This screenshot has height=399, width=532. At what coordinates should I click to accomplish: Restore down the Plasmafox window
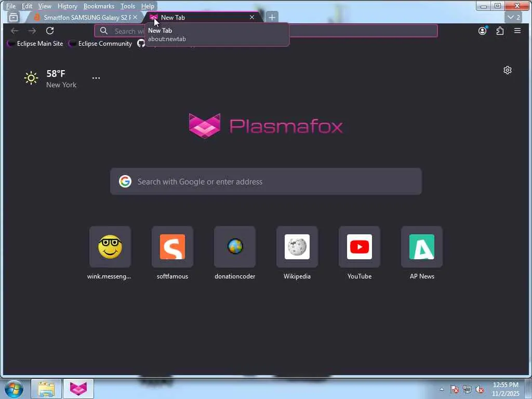coord(498,6)
